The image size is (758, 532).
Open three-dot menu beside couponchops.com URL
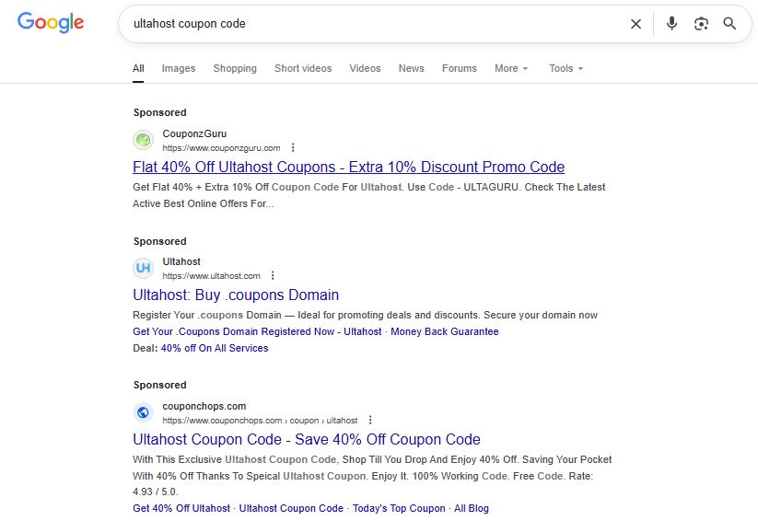[x=370, y=420]
